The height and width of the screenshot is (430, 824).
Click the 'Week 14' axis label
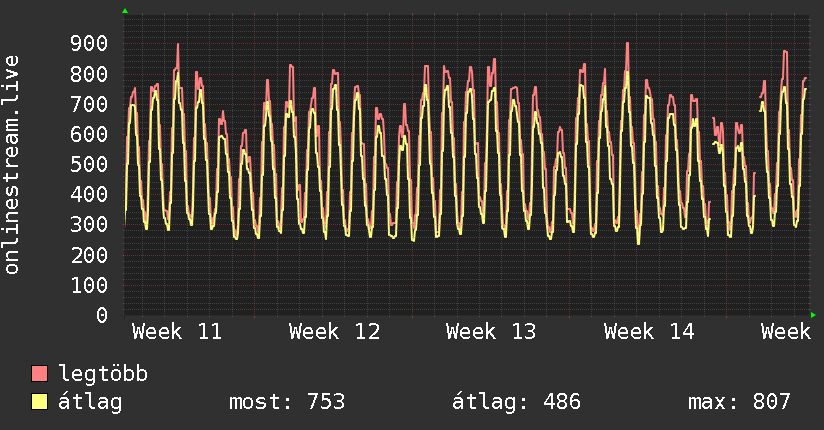(649, 332)
